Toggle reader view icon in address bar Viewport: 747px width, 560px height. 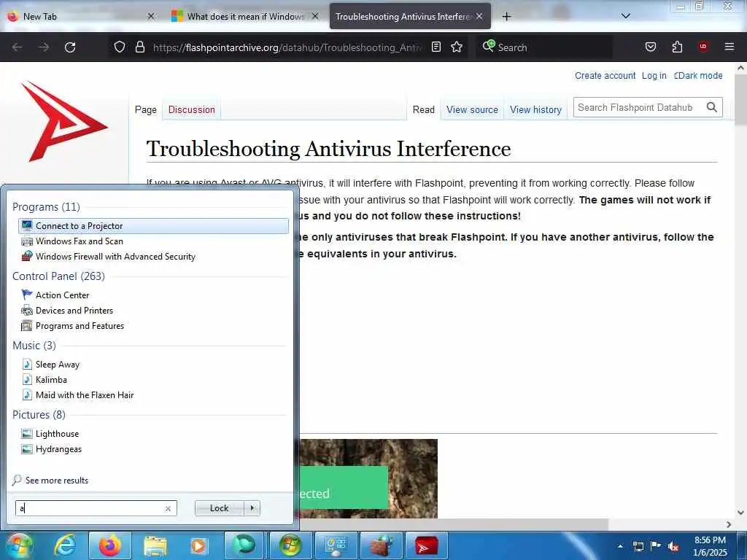click(x=436, y=47)
